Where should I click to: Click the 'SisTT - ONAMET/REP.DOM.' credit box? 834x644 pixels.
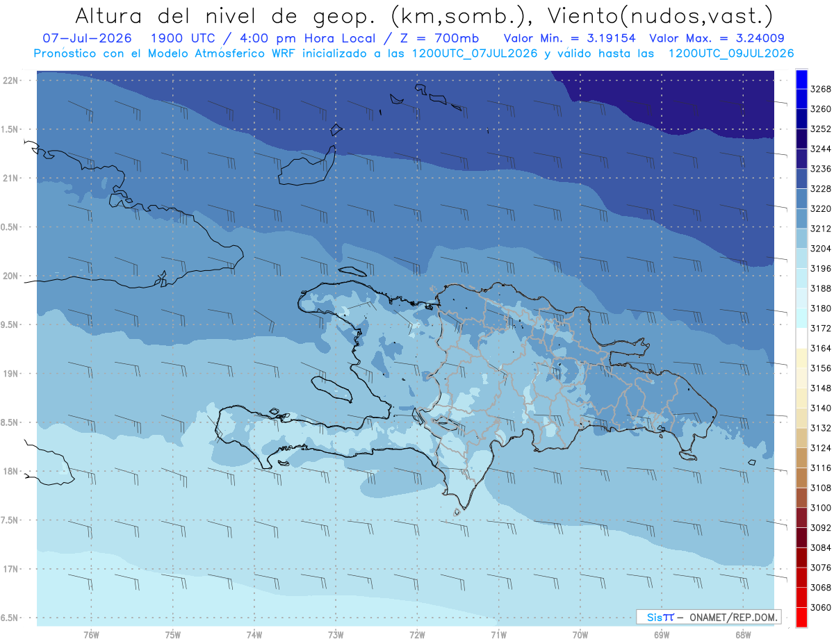pyautogui.click(x=709, y=617)
